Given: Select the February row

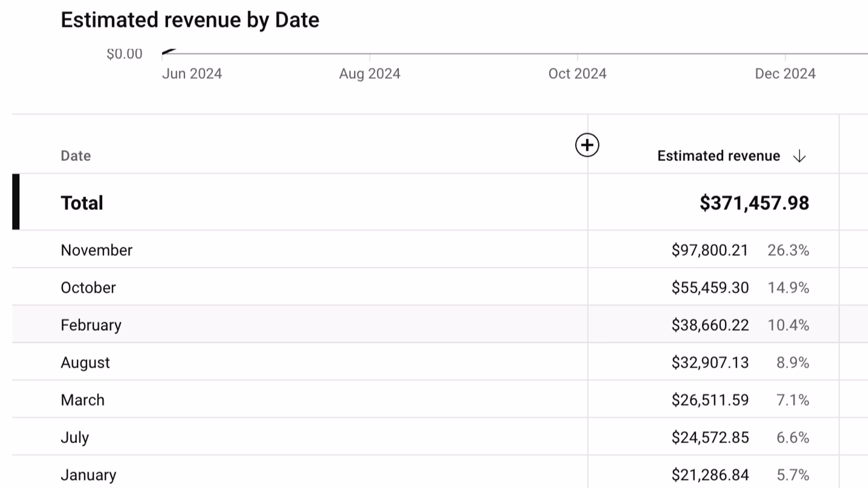Looking at the screenshot, I should pyautogui.click(x=426, y=324).
